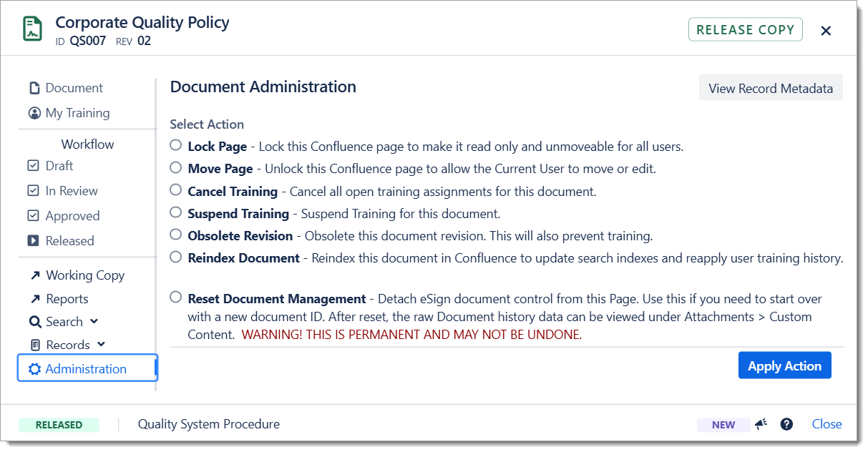Screen dimensions: 868x452
Task: Open help via question mark icon
Action: coord(786,424)
